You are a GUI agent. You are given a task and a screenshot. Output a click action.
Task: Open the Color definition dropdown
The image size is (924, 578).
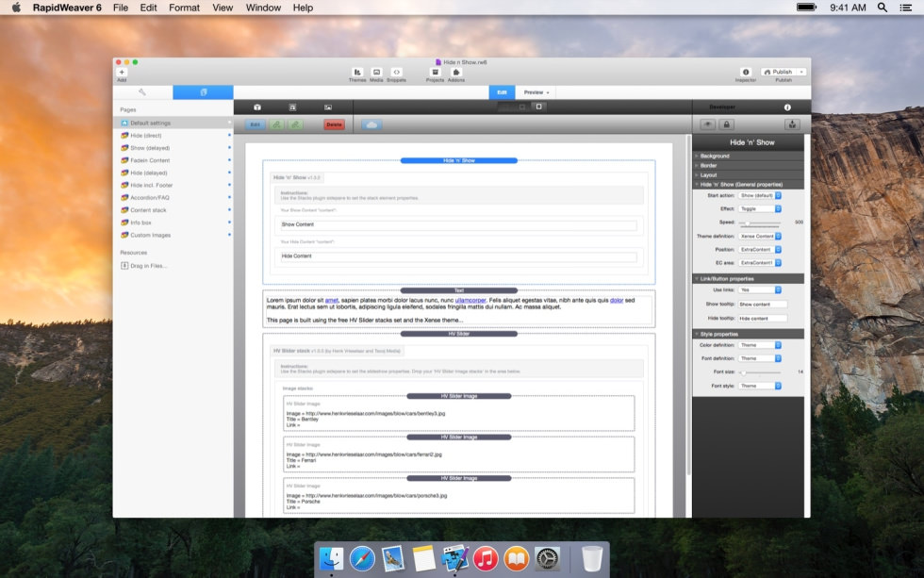pyautogui.click(x=760, y=345)
